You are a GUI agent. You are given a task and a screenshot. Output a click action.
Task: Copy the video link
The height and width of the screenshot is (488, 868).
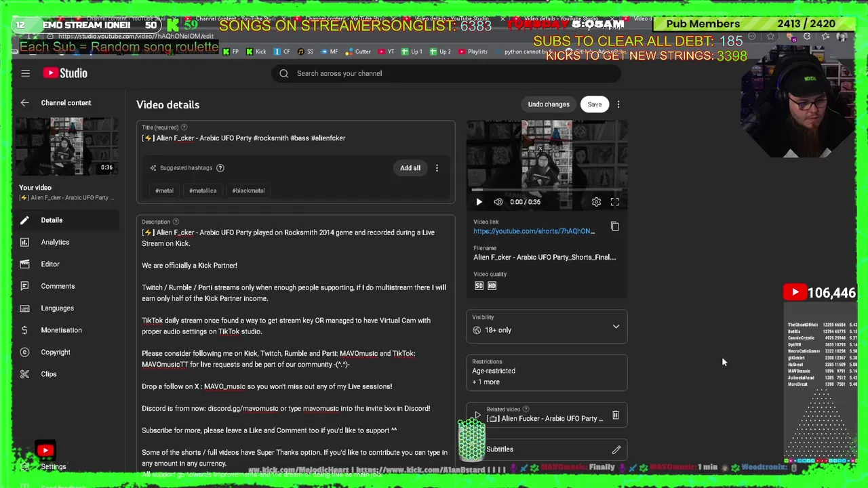[615, 226]
